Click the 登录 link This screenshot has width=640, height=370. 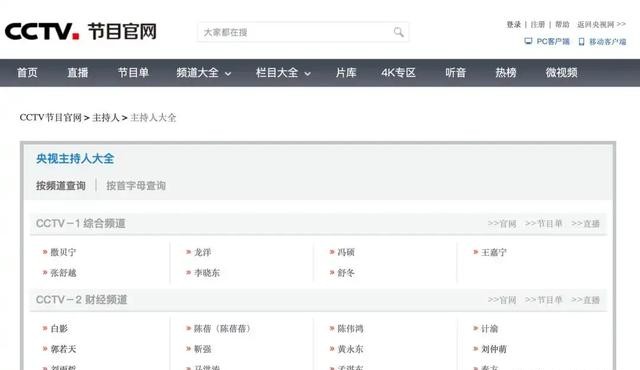coord(513,24)
